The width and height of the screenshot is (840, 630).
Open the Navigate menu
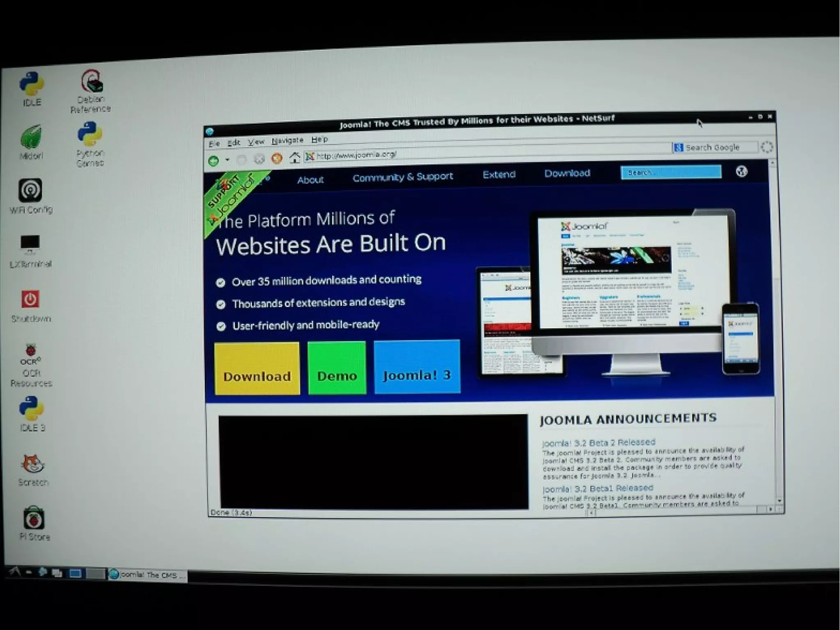(287, 140)
